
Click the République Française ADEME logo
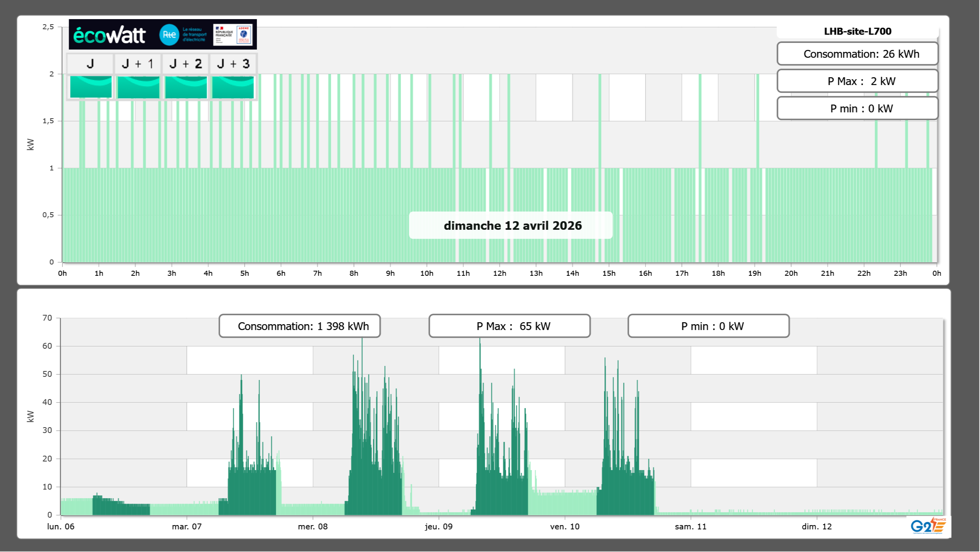coord(233,35)
